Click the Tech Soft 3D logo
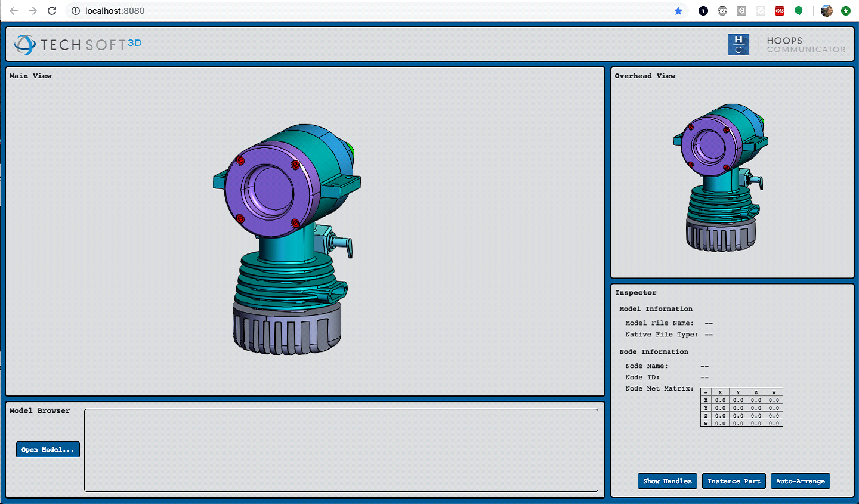This screenshot has height=504, width=859. pos(78,45)
